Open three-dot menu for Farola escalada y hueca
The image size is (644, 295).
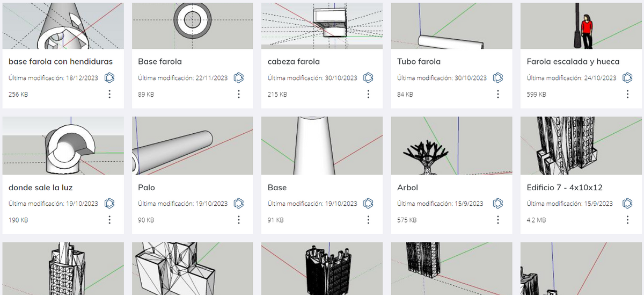point(627,94)
